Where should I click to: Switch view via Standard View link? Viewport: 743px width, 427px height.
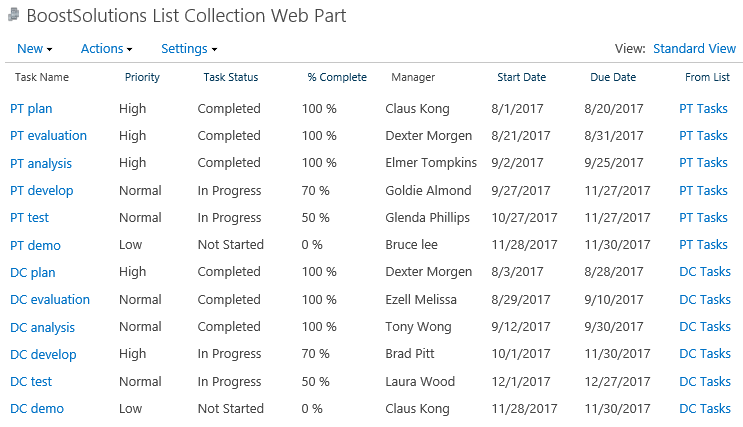click(x=694, y=49)
